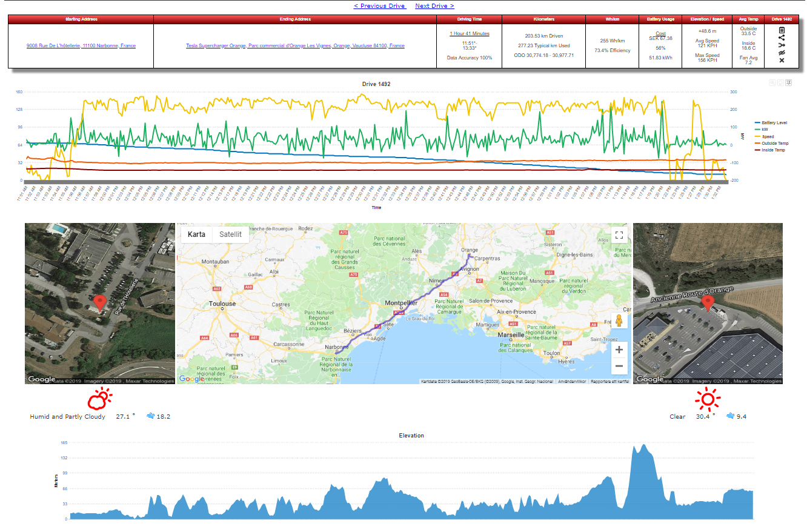Click the 51.83 kWh value
The height and width of the screenshot is (532, 807).
660,58
